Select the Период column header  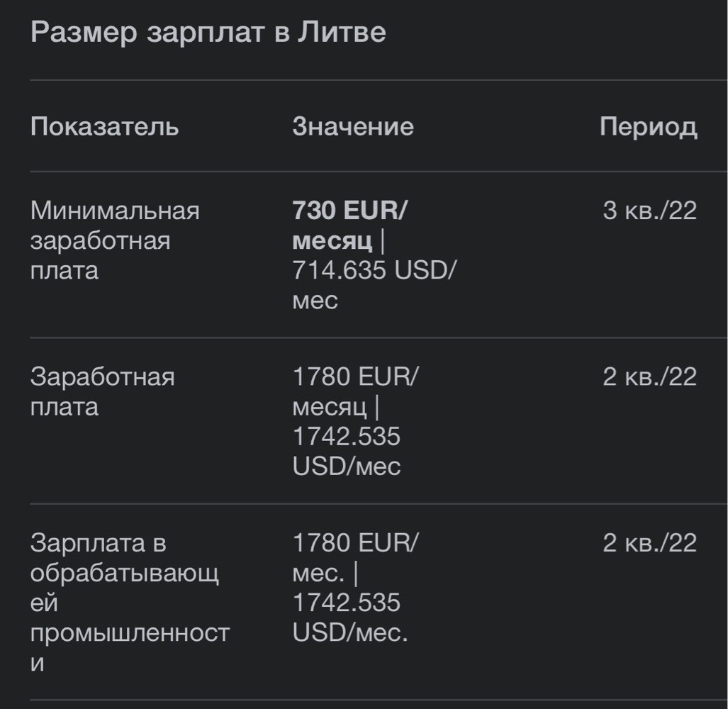coord(648,127)
